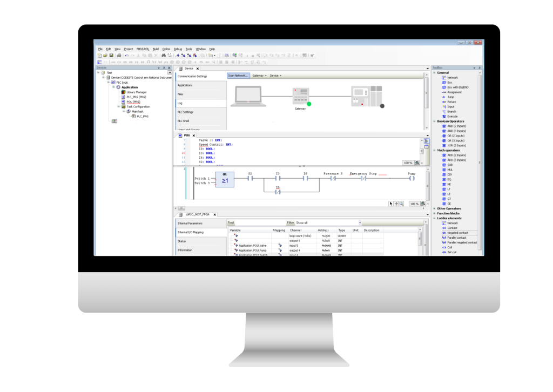Select Return element in ToolBox
The height and width of the screenshot is (392, 553).
click(449, 102)
